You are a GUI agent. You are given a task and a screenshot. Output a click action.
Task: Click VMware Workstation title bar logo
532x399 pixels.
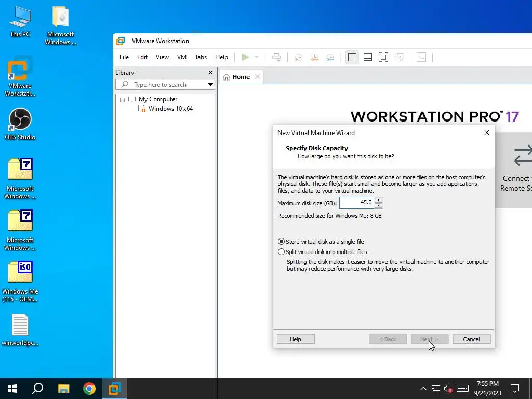click(121, 41)
